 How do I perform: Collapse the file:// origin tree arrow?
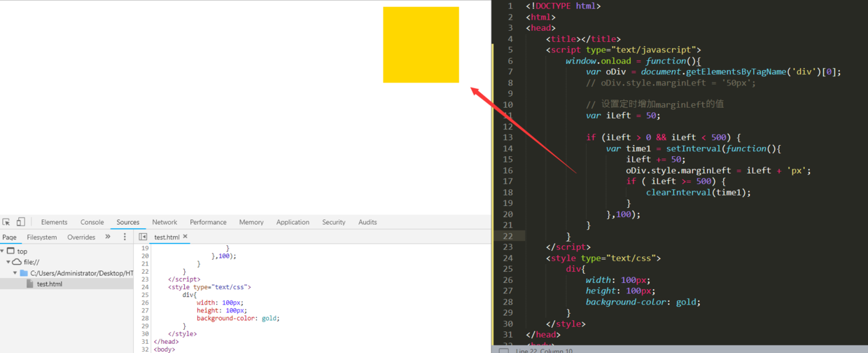[x=8, y=262]
